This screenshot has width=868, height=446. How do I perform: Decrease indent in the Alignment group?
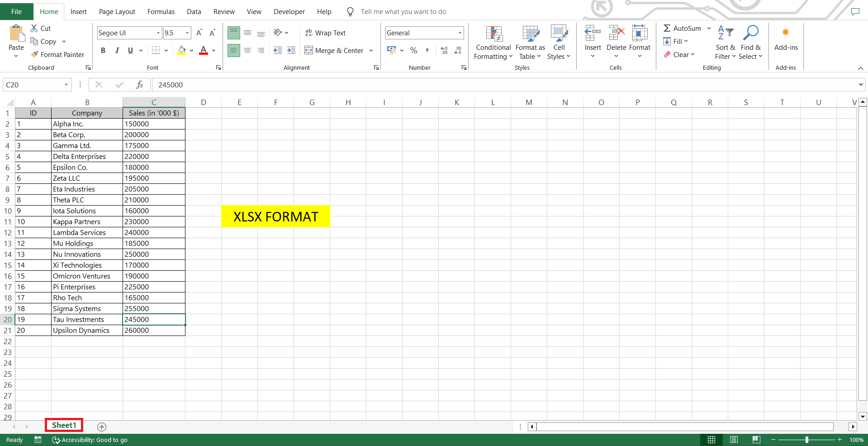278,50
